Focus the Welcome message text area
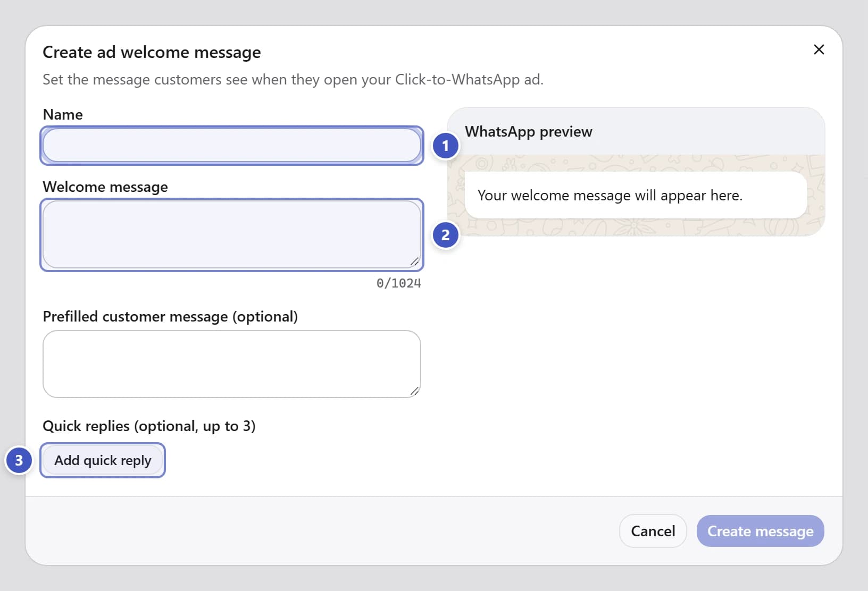868x591 pixels. pos(232,234)
